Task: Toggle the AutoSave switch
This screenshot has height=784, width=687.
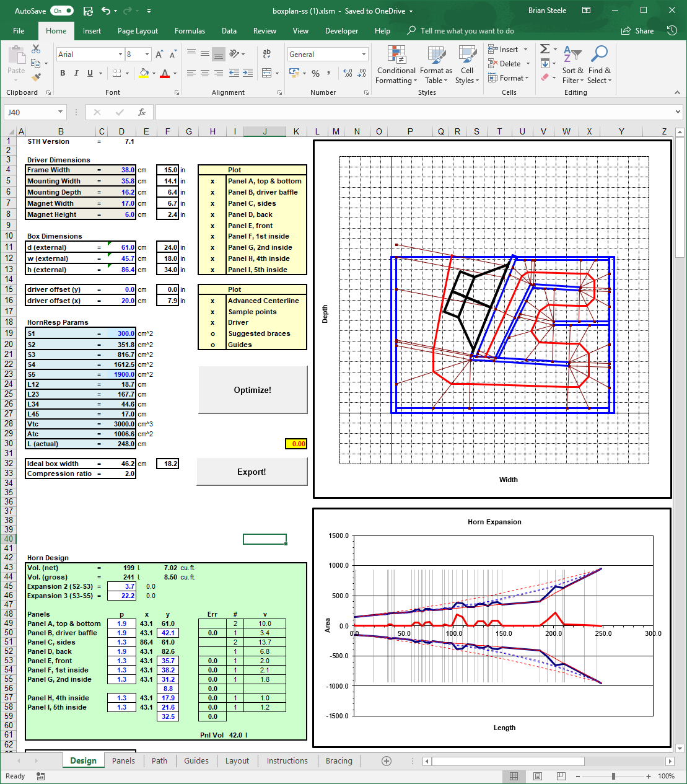Action: [62, 11]
